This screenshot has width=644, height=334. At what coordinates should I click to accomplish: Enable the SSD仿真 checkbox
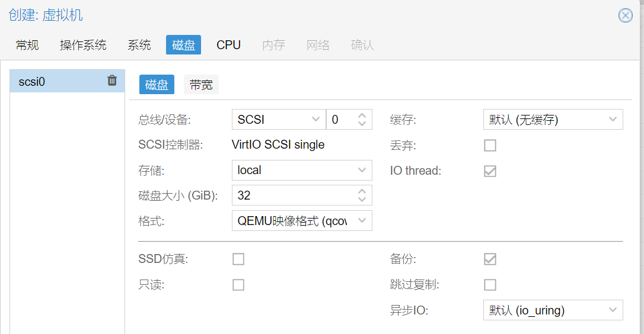(238, 259)
